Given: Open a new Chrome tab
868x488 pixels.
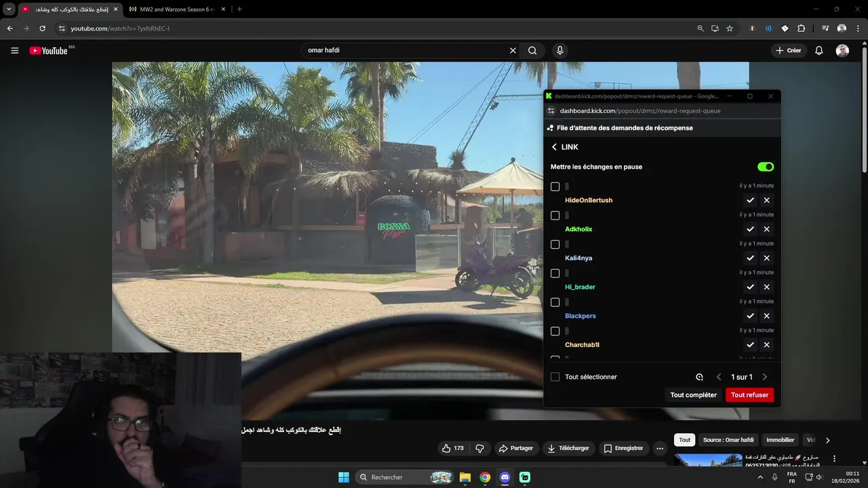Looking at the screenshot, I should [x=239, y=9].
